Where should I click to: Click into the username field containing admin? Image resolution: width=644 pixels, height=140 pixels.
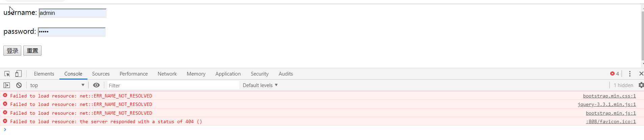(73, 13)
